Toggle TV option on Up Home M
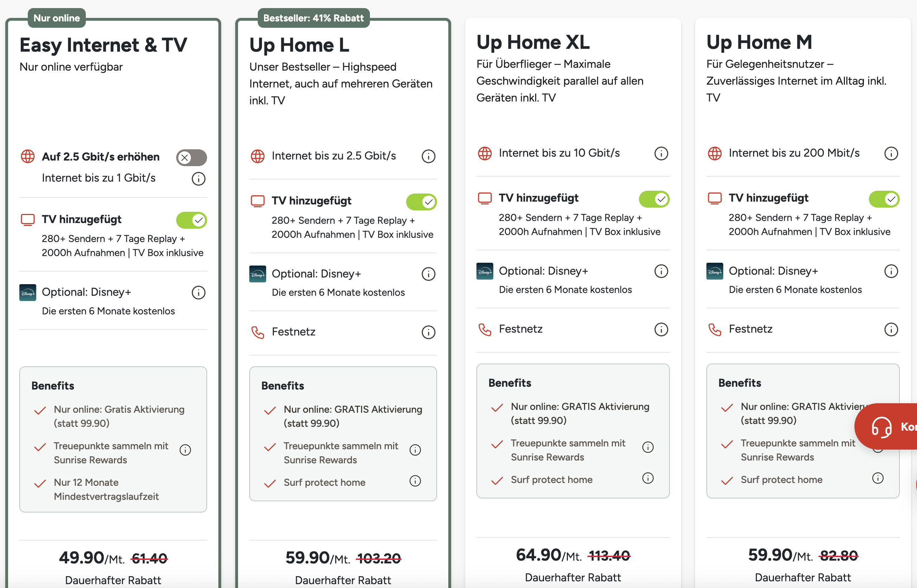This screenshot has height=588, width=917. tap(884, 199)
